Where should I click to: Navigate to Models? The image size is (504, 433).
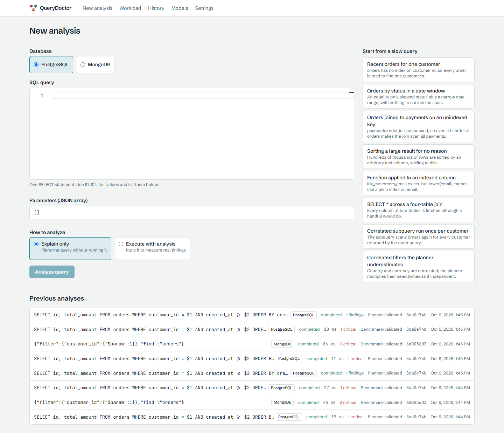[180, 8]
